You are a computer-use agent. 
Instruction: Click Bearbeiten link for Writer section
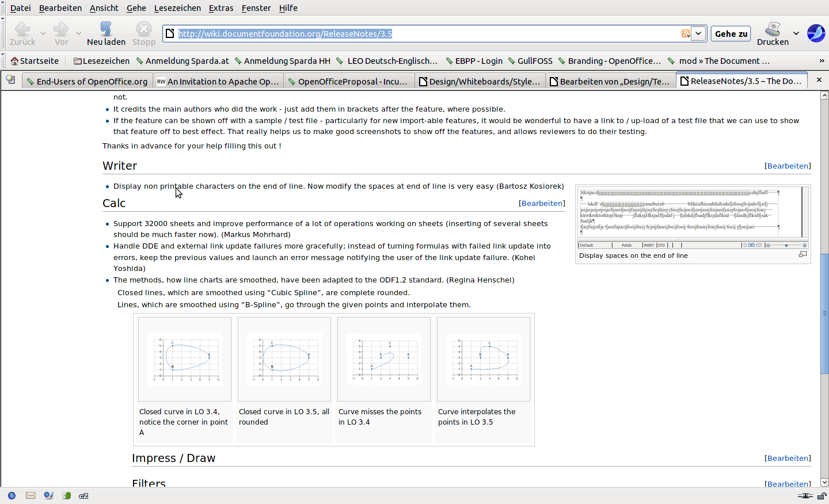[x=788, y=166]
